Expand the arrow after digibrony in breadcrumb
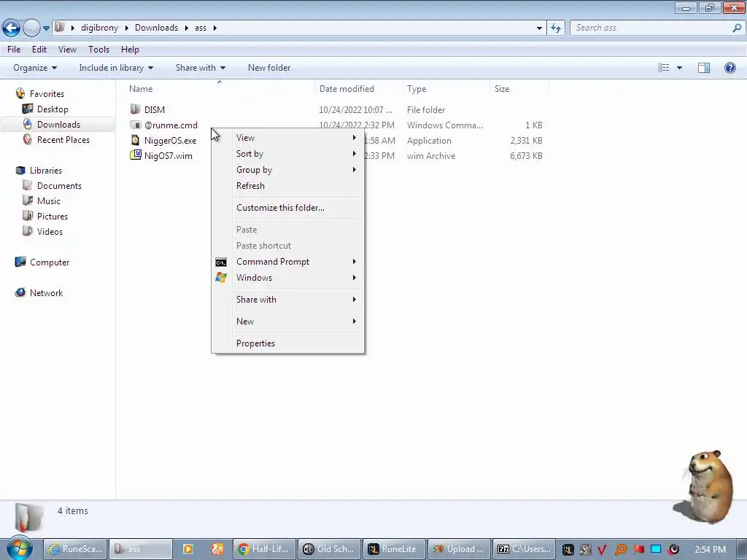747x560 pixels. [126, 28]
